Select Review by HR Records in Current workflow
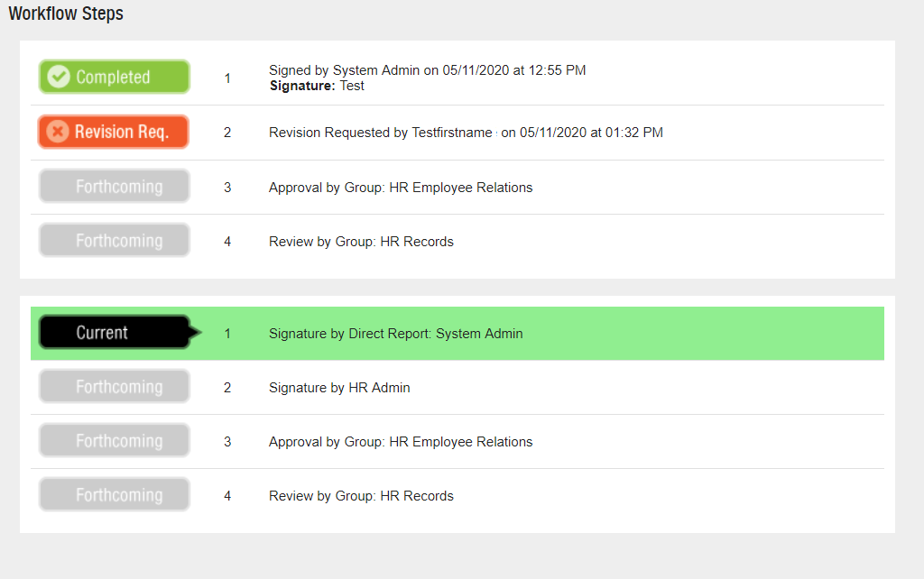Image resolution: width=924 pixels, height=579 pixels. [x=361, y=496]
